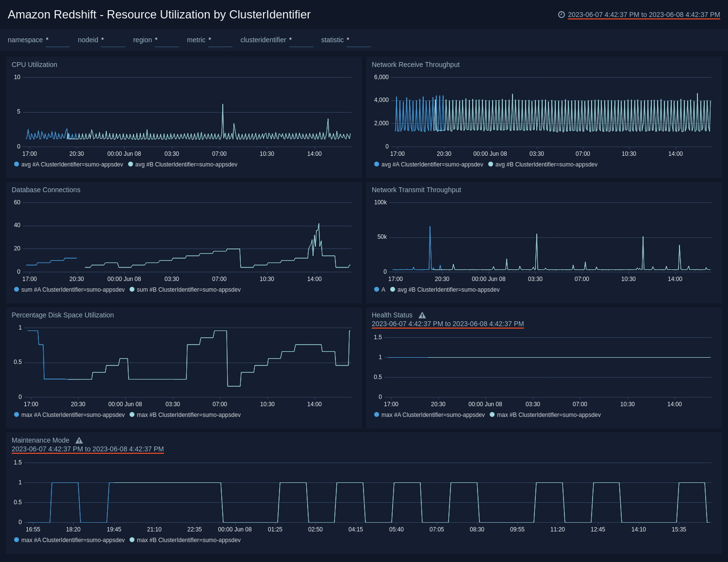728x562 pixels.
Task: Click the time range link under Health Status title
Action: 447,324
